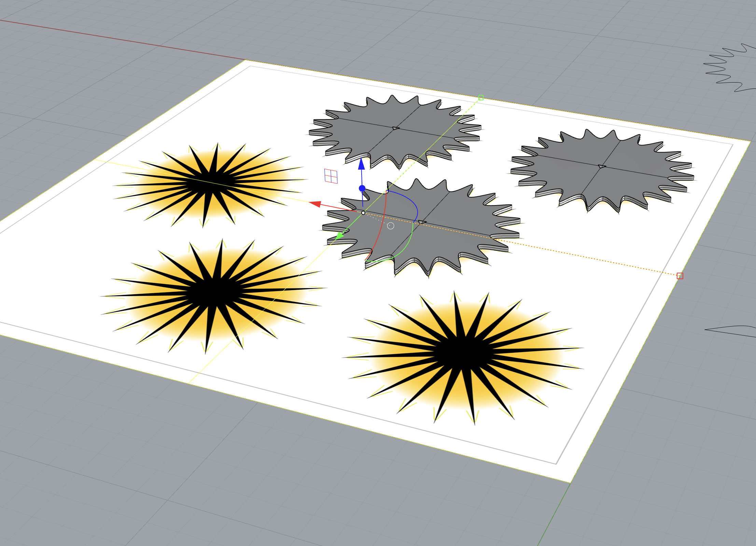Click the red-blue planar move grid handle
The image size is (756, 546).
click(x=331, y=176)
